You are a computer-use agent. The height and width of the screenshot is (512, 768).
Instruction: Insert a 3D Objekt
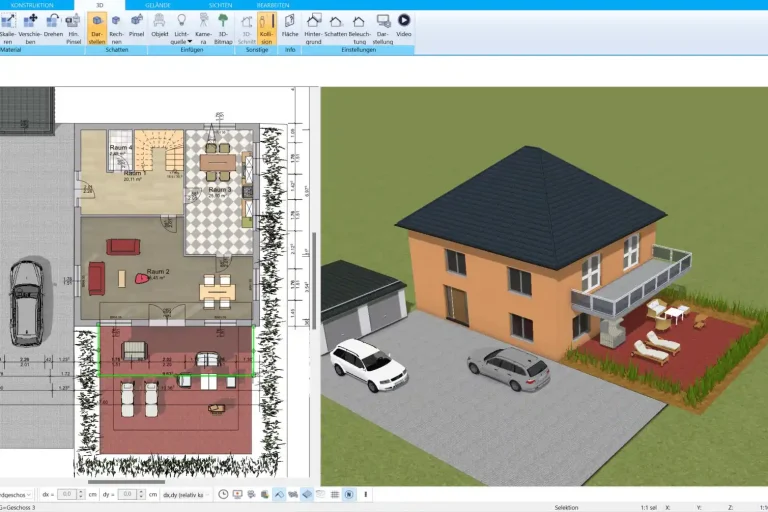pyautogui.click(x=160, y=25)
